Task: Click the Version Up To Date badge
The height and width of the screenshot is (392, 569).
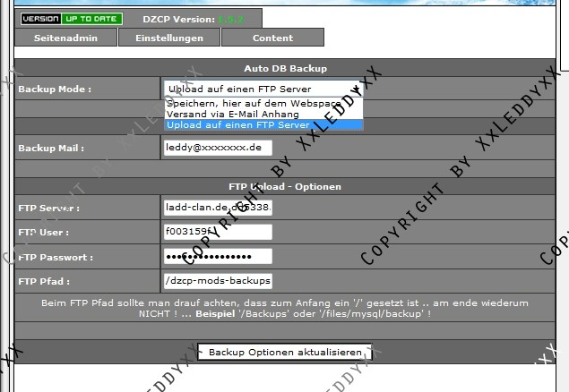Action: point(71,18)
